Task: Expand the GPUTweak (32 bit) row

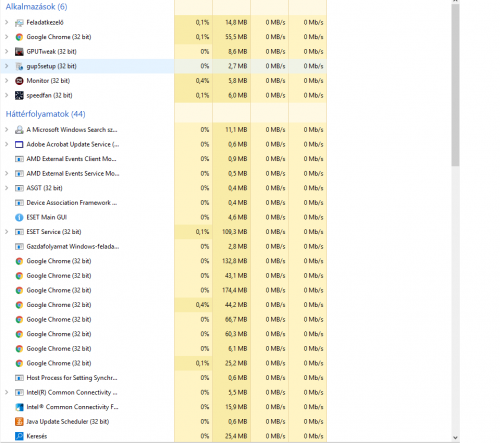Action: click(7, 51)
